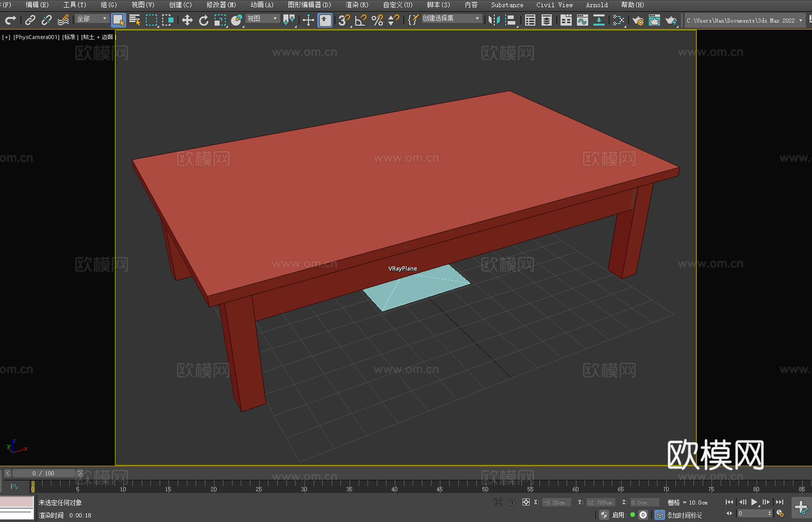The height and width of the screenshot is (522, 812).
Task: Click Edit Named Selection Sets icon
Action: (413, 20)
